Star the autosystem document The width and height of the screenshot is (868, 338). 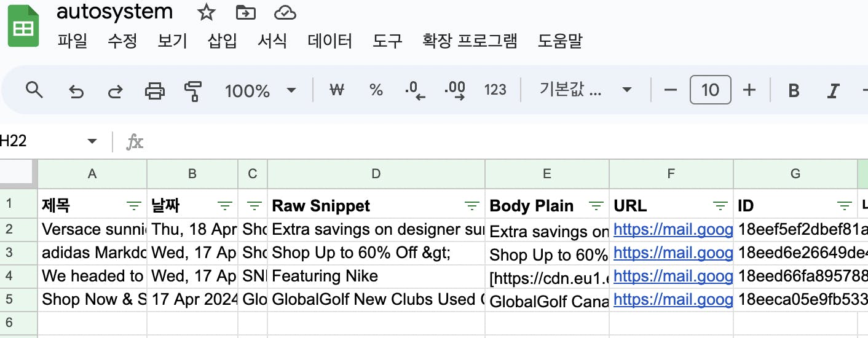(207, 12)
